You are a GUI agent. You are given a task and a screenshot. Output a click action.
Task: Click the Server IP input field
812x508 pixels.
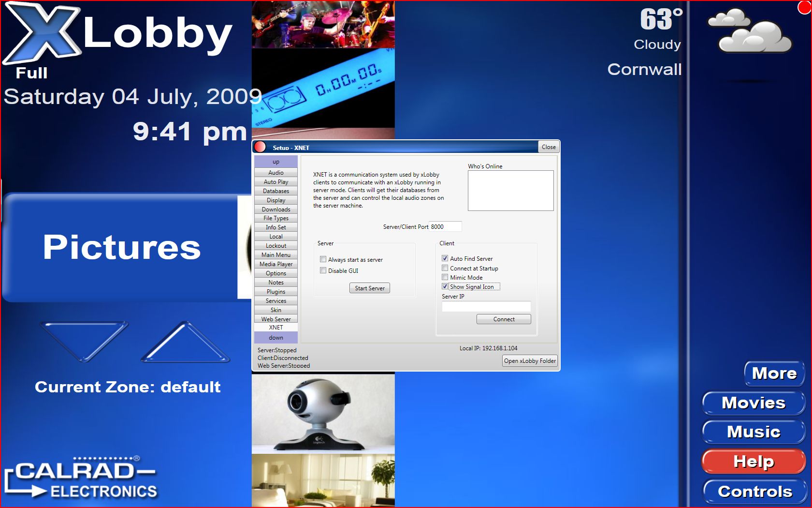(486, 306)
